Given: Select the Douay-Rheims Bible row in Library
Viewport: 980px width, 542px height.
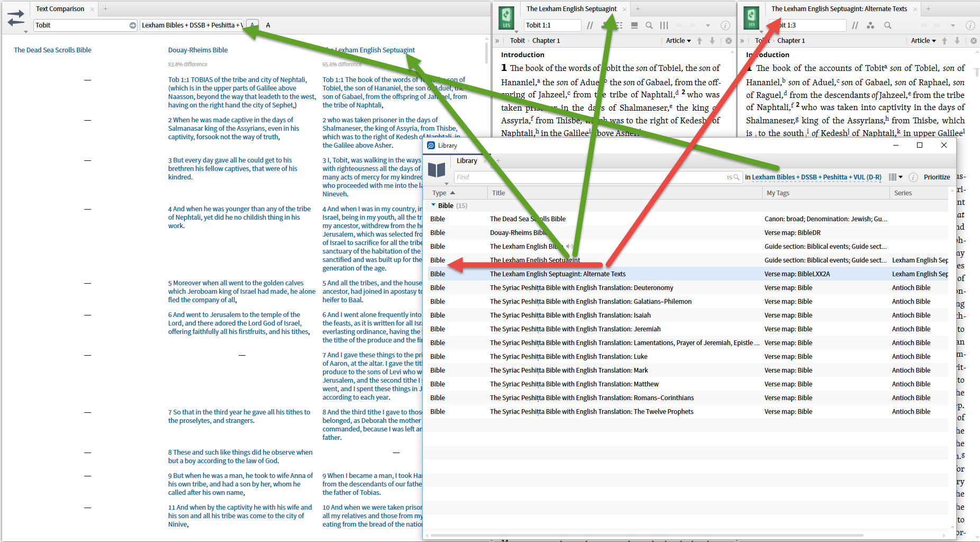Looking at the screenshot, I should pyautogui.click(x=688, y=233).
